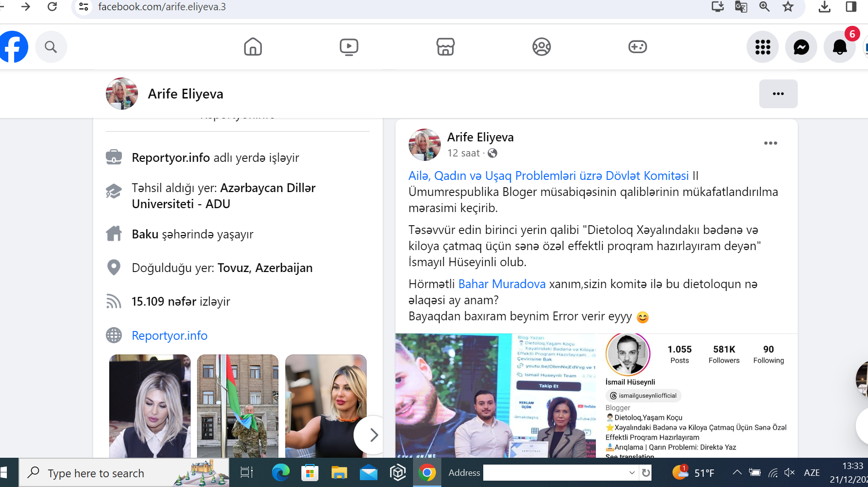Open Instagram screenshot image in post
The height and width of the screenshot is (487, 868).
coord(698,395)
